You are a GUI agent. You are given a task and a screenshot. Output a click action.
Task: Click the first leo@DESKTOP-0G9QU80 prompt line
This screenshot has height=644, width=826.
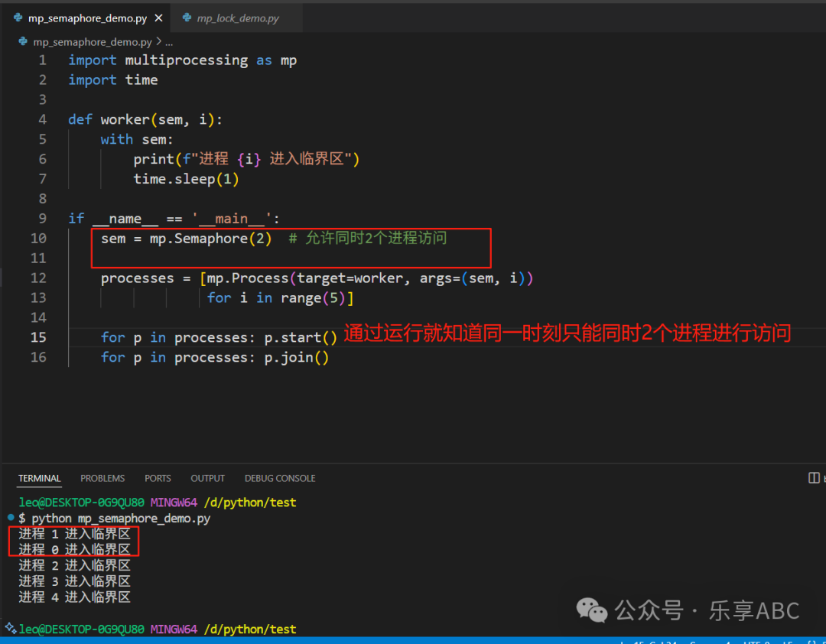[158, 503]
